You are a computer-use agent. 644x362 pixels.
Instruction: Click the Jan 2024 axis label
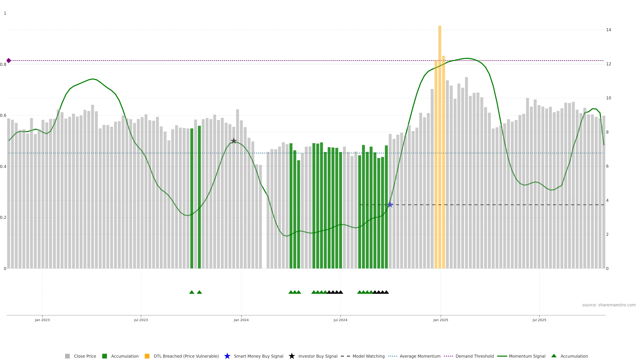pyautogui.click(x=241, y=320)
